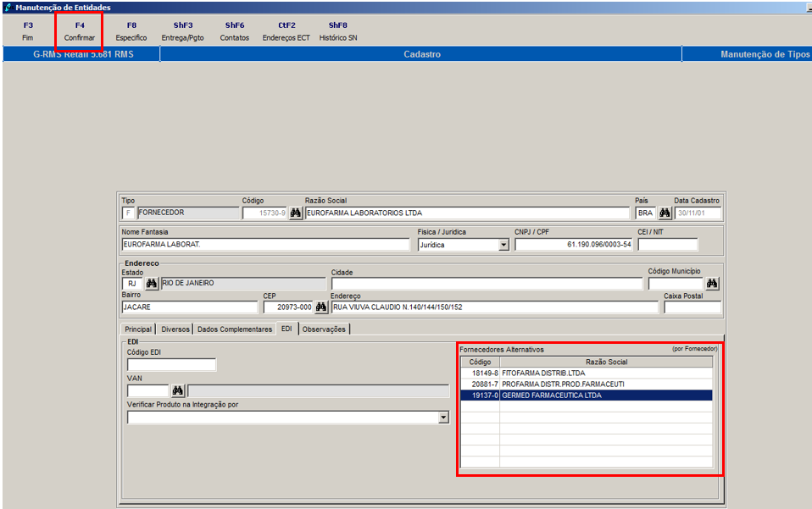Click RIO DE JANEIRO state name field
The width and height of the screenshot is (812, 509).
243,284
